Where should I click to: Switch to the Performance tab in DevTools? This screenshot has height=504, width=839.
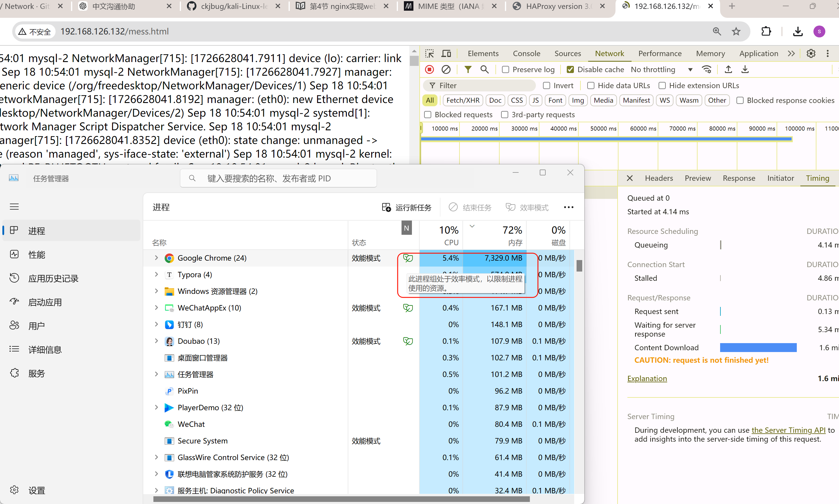click(x=659, y=53)
